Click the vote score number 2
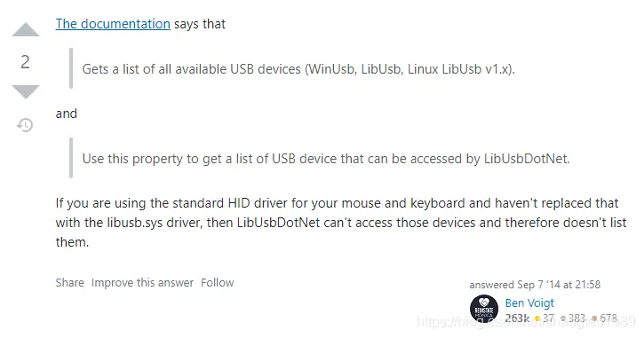The image size is (644, 338). (x=26, y=62)
